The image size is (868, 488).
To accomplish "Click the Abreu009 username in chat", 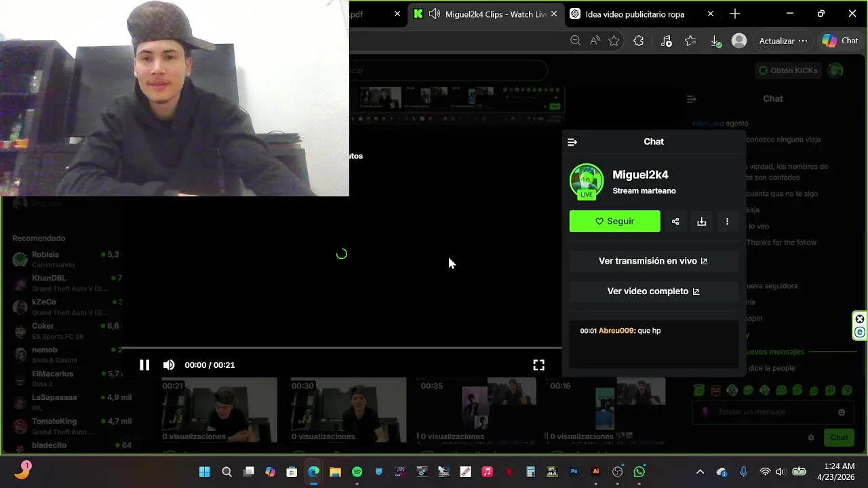I will click(616, 331).
